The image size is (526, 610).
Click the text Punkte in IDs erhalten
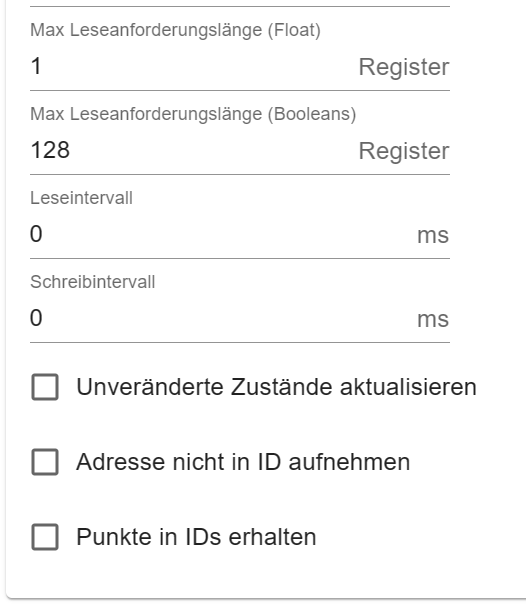pos(196,537)
